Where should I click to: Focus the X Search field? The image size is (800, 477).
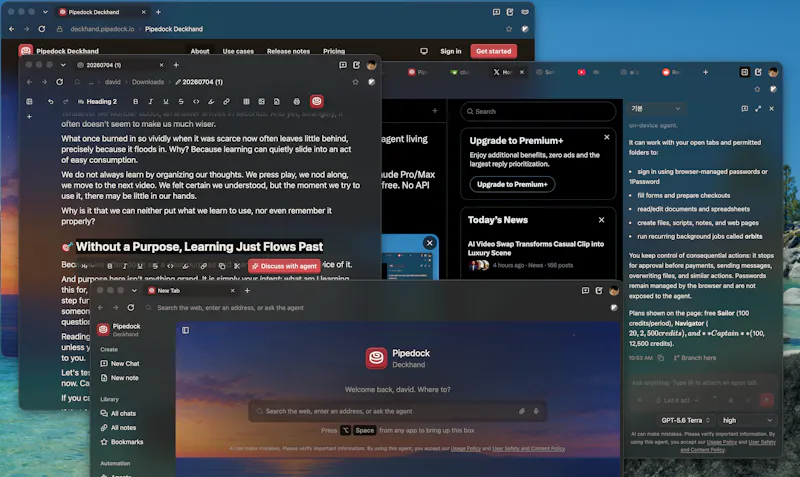pyautogui.click(x=538, y=111)
